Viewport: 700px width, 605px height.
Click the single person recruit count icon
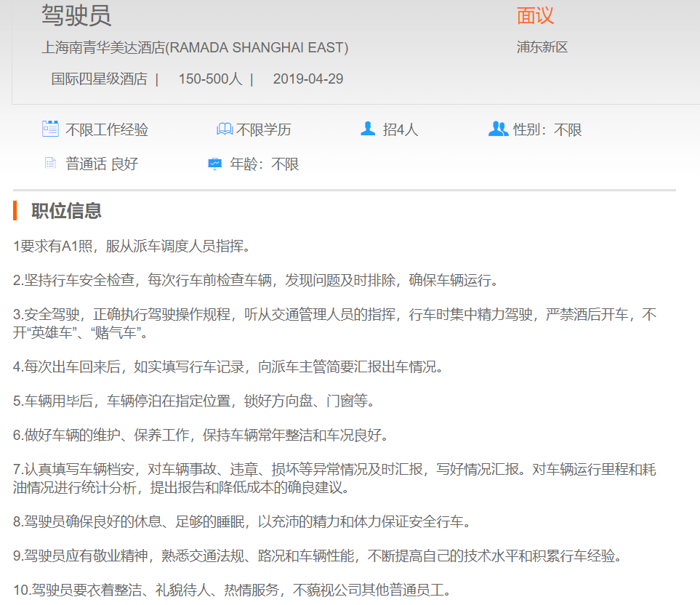pos(368,129)
